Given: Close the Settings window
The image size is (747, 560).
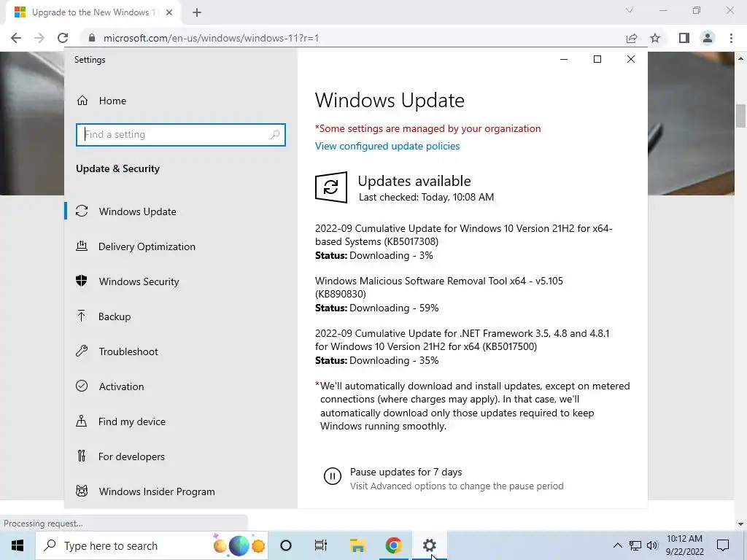Looking at the screenshot, I should pos(631,59).
